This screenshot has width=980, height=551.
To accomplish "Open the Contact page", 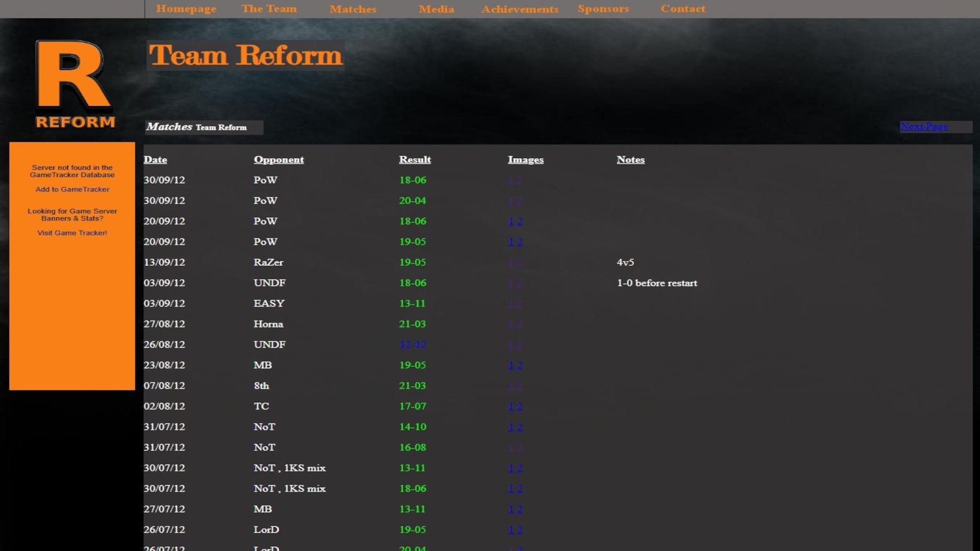I will point(682,9).
